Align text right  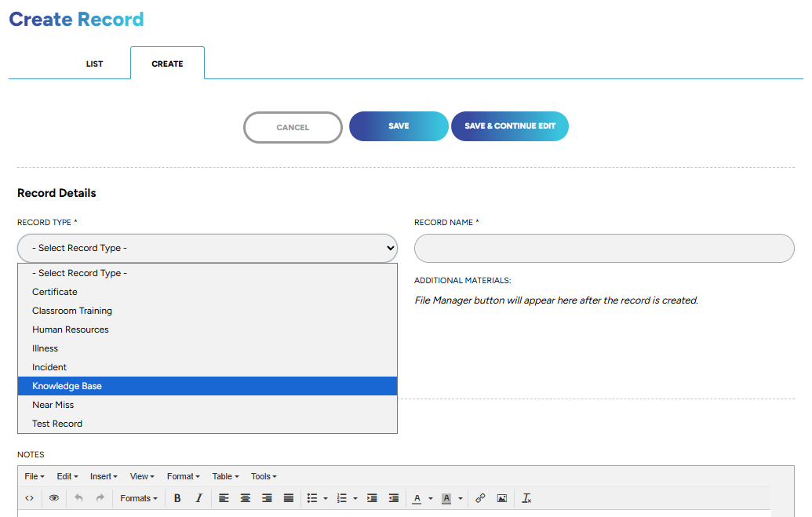268,498
